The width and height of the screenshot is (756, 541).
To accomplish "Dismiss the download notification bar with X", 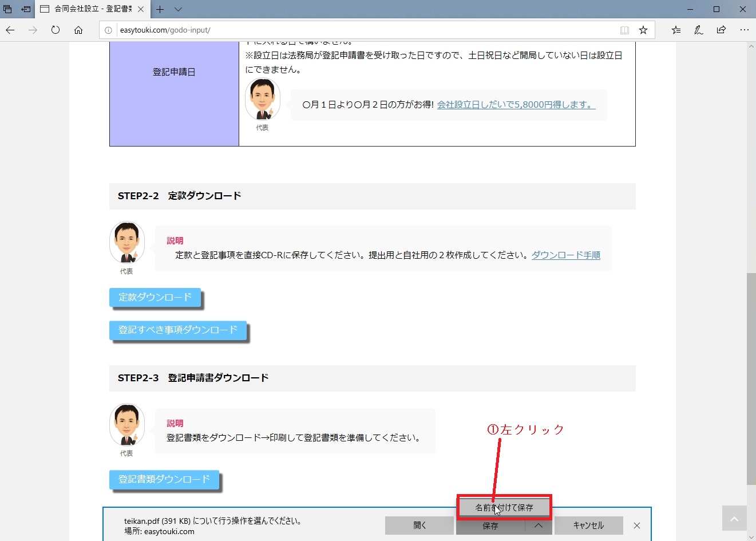I will pos(637,526).
